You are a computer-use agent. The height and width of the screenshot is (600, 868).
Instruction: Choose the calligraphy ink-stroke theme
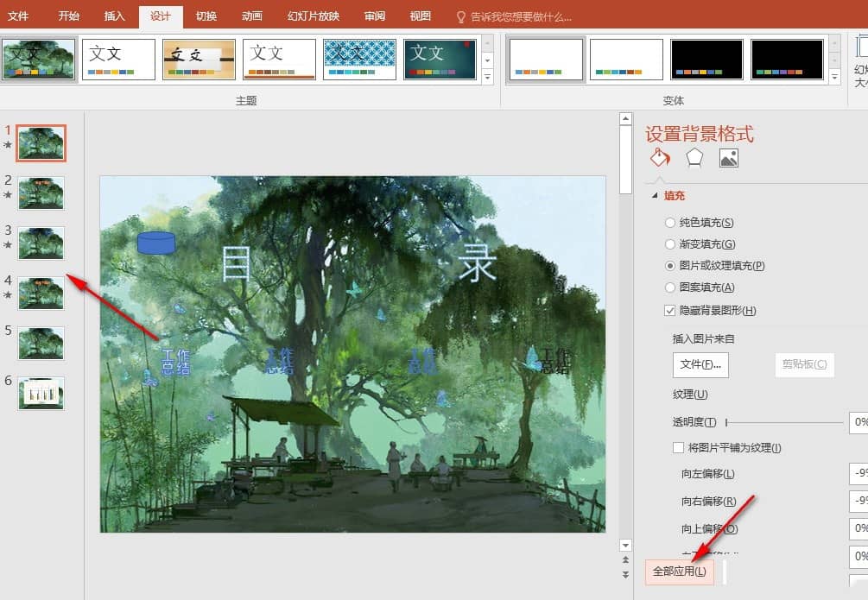[x=199, y=60]
